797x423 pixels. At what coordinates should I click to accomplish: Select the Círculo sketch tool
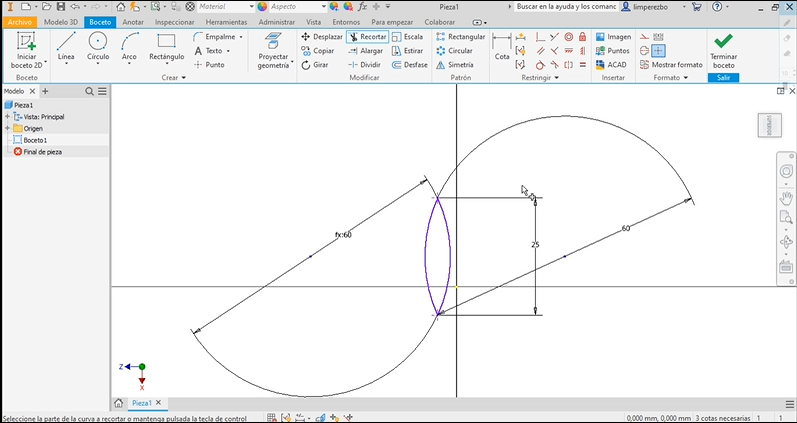pos(98,48)
